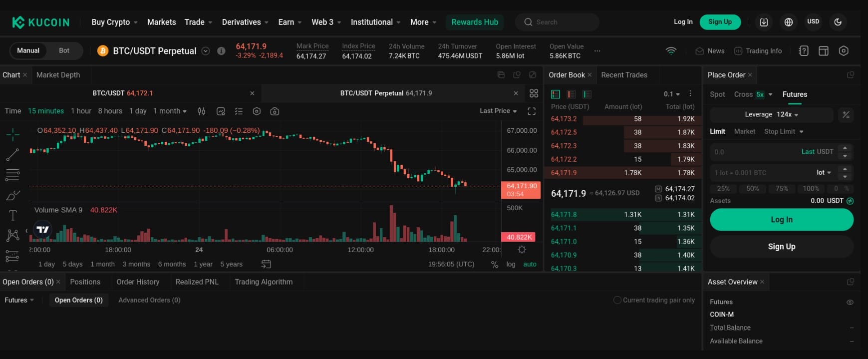Show buy orders only view icon
The width and height of the screenshot is (868, 359).
[587, 94]
